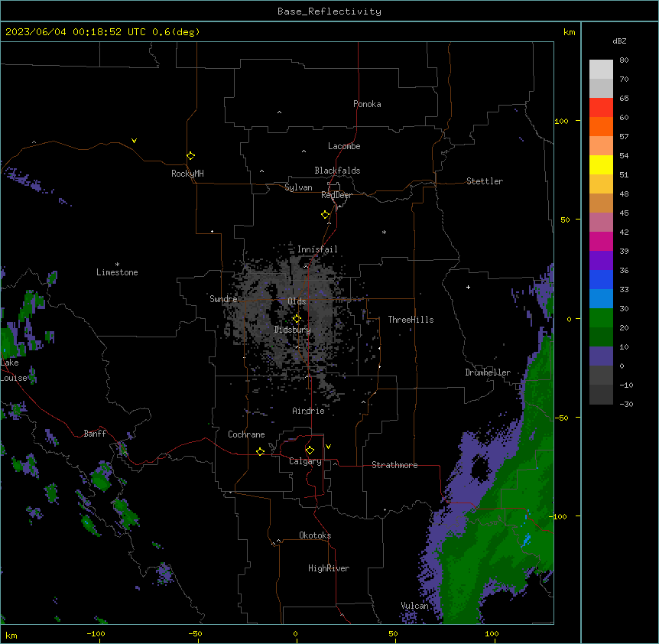This screenshot has width=659, height=644.
Task: Click the -100 tick label on the horizontal axis
Action: pos(96,633)
